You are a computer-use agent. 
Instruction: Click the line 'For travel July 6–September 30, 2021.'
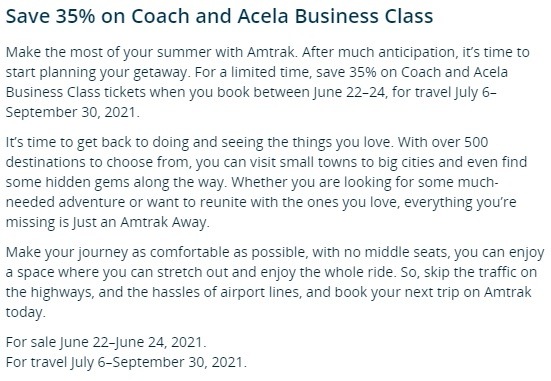click(126, 362)
